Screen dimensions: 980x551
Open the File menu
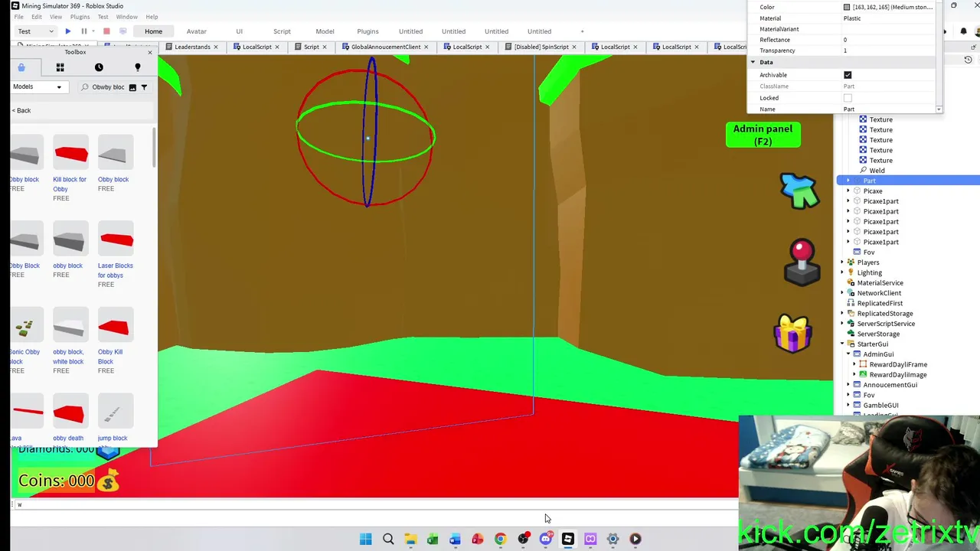(18, 17)
